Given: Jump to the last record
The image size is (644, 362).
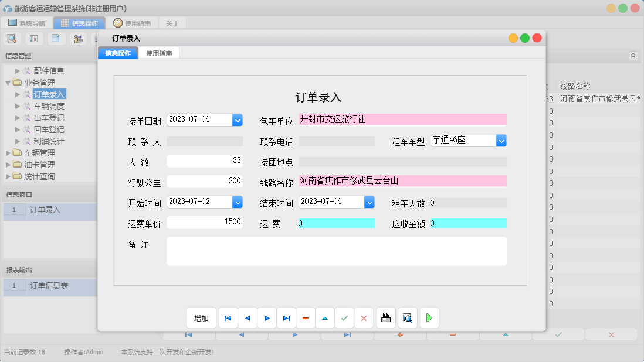Looking at the screenshot, I should (286, 317).
